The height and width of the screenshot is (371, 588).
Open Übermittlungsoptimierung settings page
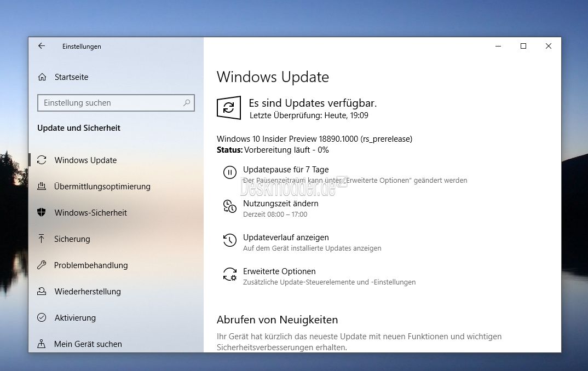click(x=102, y=186)
